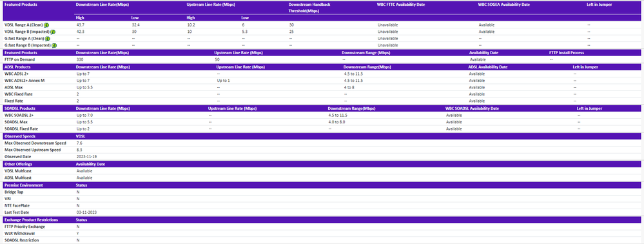Click Unavailable FTTC date in VDSL Range A row
Viewport: 644px width, 246px height.
click(x=387, y=25)
